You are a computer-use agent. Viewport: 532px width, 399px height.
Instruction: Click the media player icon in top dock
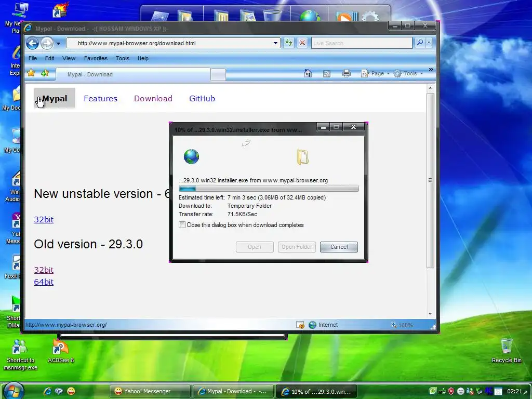coord(346,16)
